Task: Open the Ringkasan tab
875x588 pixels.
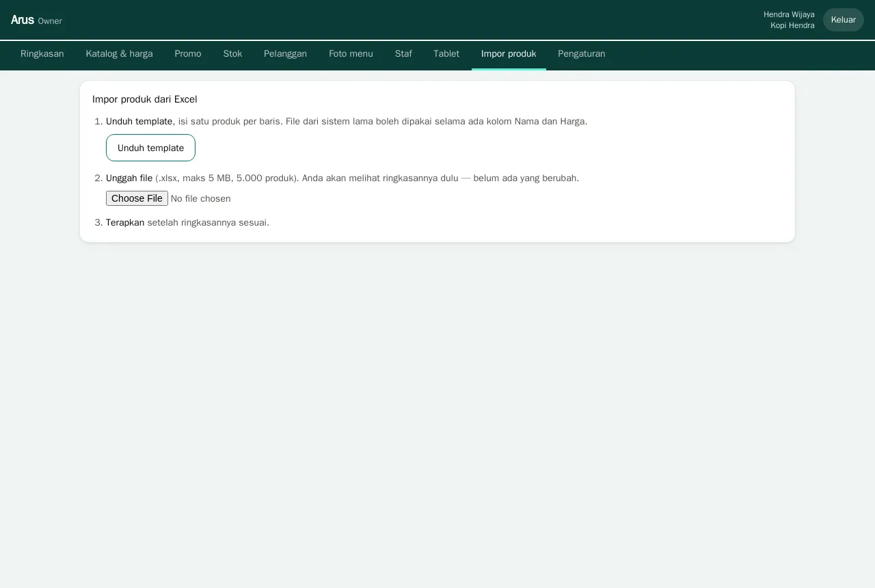Action: click(x=42, y=54)
